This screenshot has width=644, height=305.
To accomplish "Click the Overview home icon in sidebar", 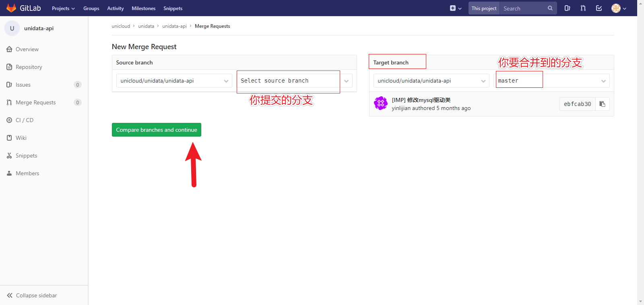I will click(9, 49).
